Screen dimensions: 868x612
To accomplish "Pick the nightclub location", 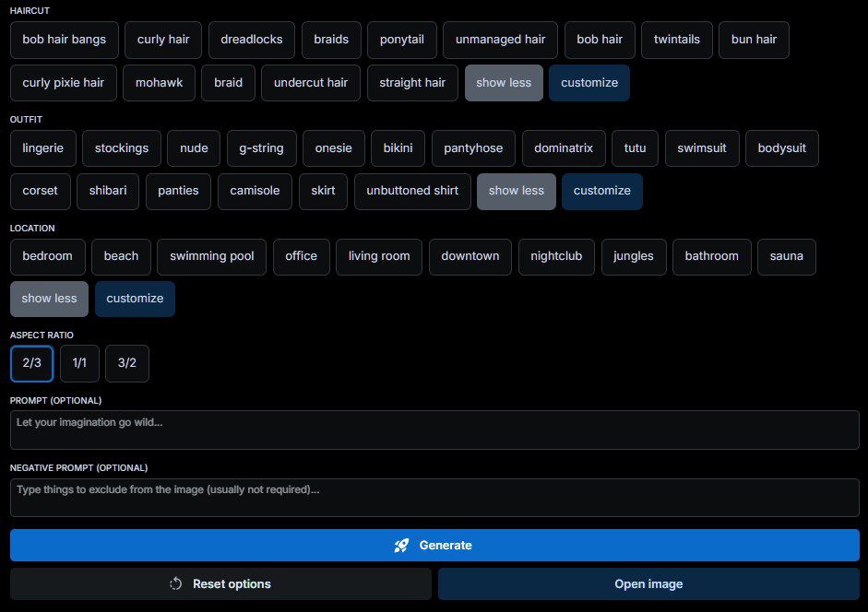I will (556, 257).
